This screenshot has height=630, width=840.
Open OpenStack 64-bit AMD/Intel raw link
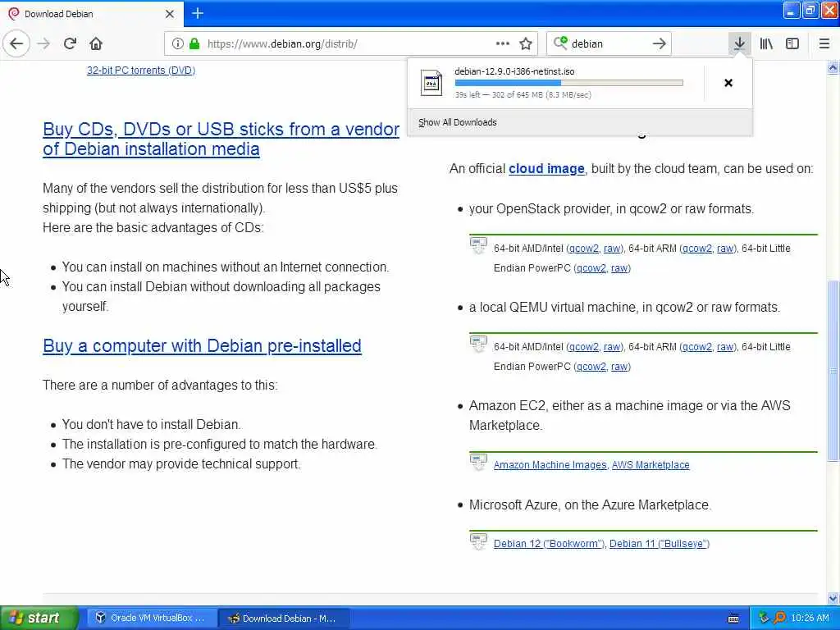pos(612,249)
